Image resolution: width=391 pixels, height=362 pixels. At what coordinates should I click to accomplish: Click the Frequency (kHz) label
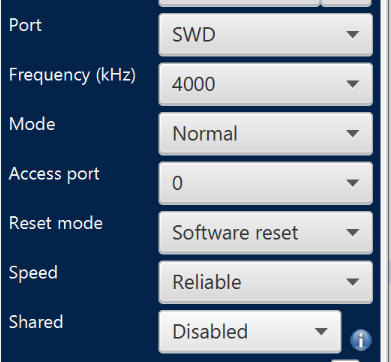pos(72,75)
